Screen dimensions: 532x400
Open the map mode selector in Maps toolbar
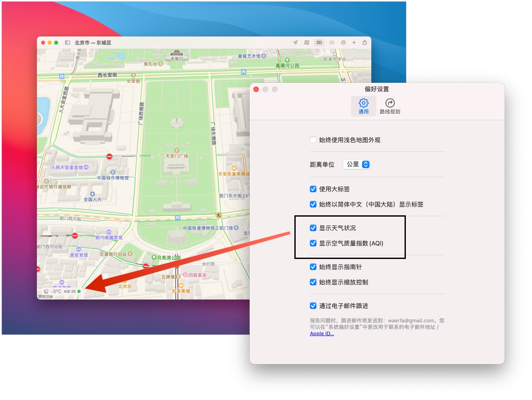[x=307, y=43]
